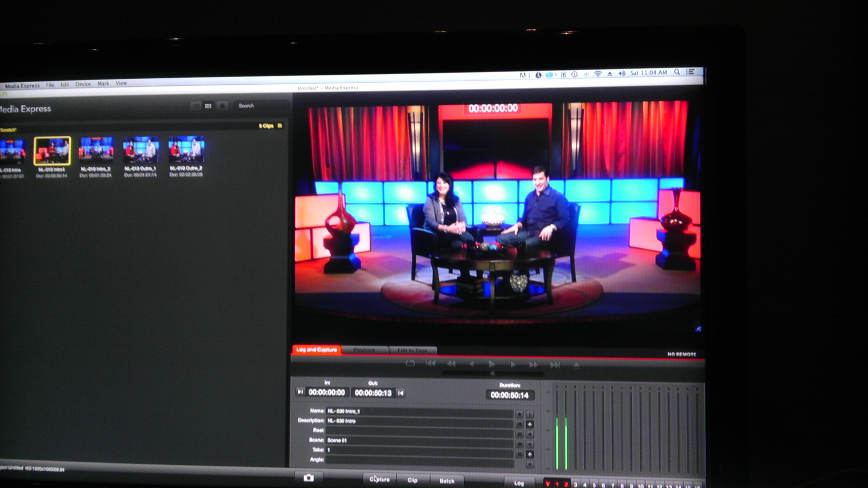Open the Device menu
The width and height of the screenshot is (868, 488).
(x=83, y=84)
